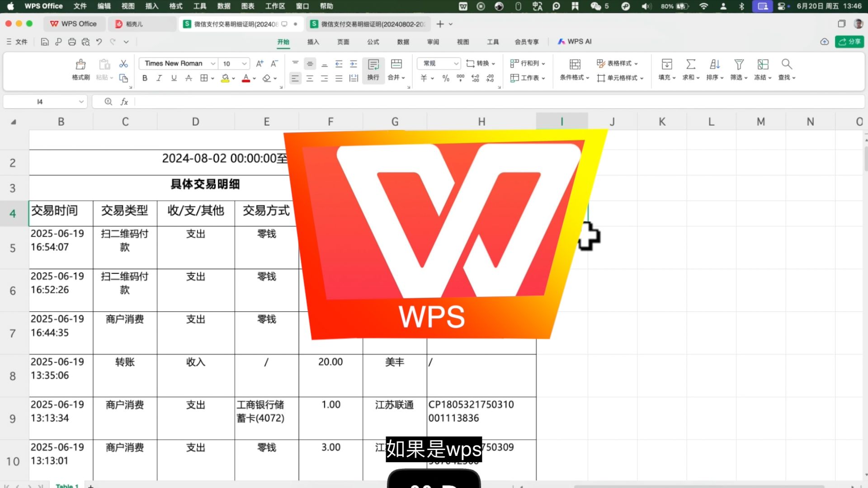
Task: Click the cloud upload icon
Action: pos(825,42)
